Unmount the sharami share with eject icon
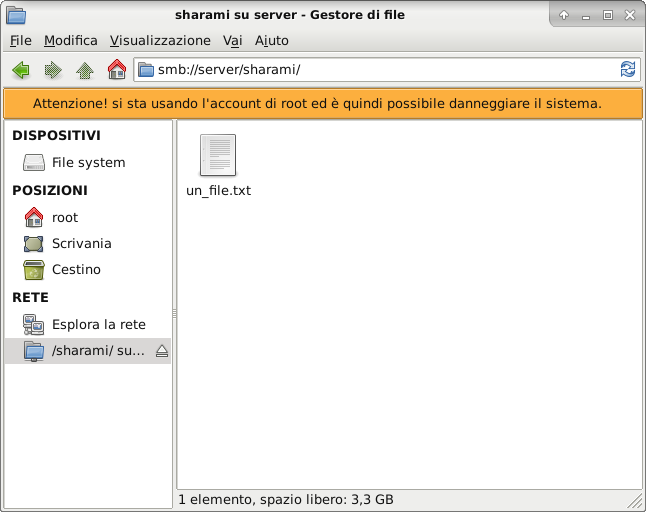The width and height of the screenshot is (646, 512). pos(162,351)
